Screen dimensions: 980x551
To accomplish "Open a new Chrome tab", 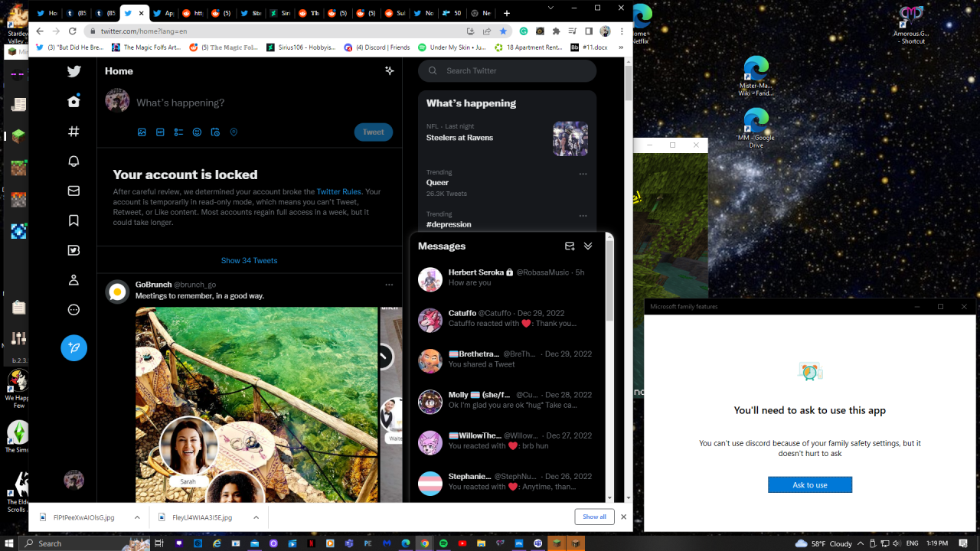I will coord(506,13).
